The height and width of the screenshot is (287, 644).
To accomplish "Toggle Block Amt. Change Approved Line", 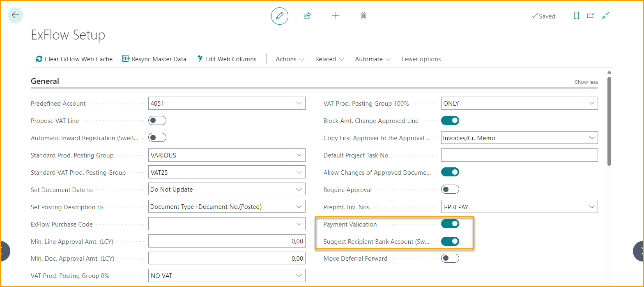I will 450,120.
